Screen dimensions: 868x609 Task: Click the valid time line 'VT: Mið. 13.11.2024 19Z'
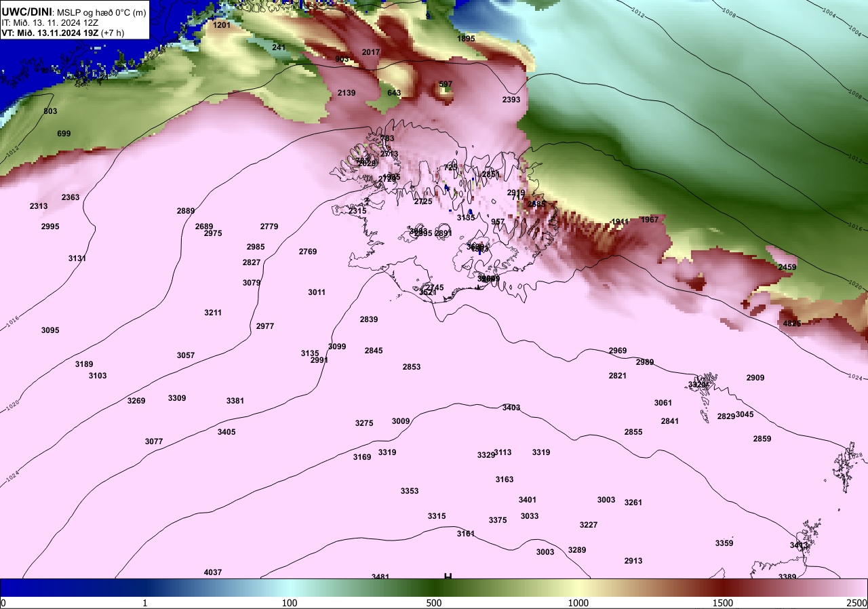pos(51,32)
